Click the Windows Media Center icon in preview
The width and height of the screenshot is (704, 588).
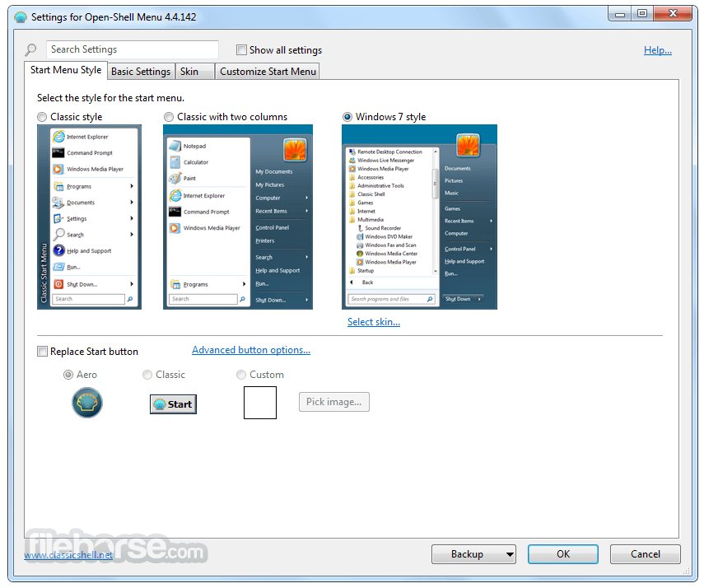(x=360, y=254)
